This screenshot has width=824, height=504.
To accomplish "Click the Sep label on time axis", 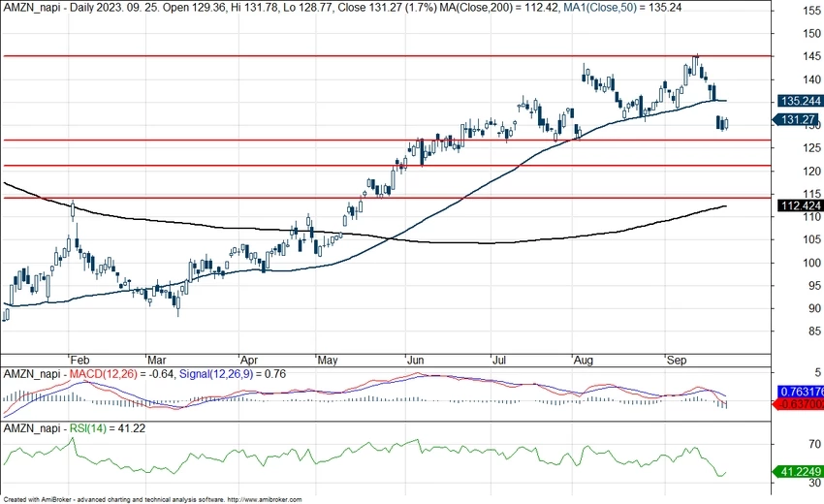I will tap(677, 361).
